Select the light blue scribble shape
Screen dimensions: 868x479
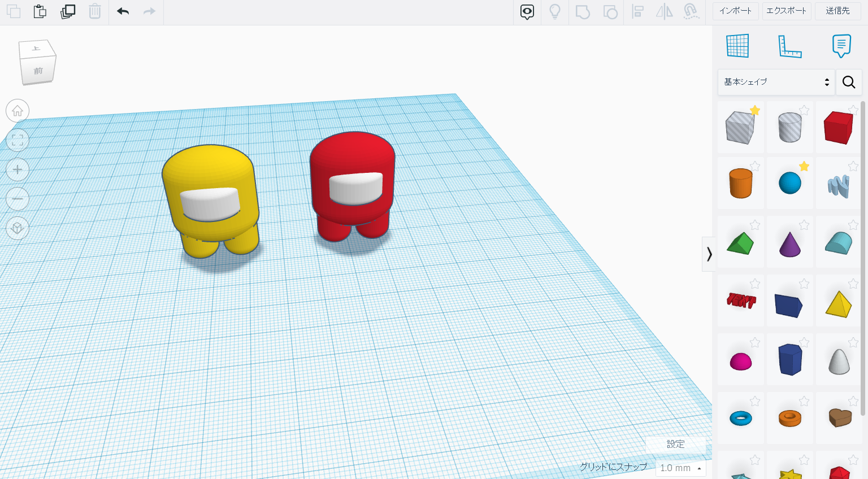[x=839, y=186]
